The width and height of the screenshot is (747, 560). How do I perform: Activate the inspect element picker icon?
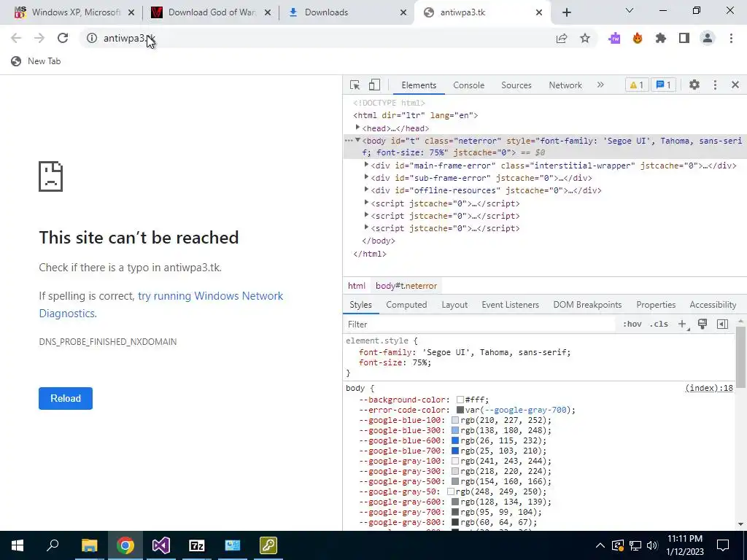[x=355, y=85]
